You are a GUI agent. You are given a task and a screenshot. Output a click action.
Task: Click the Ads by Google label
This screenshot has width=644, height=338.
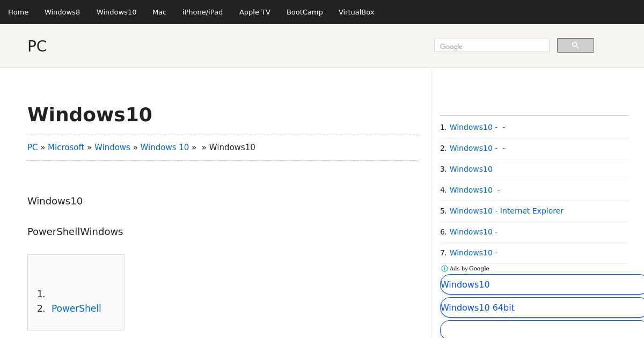point(469,269)
